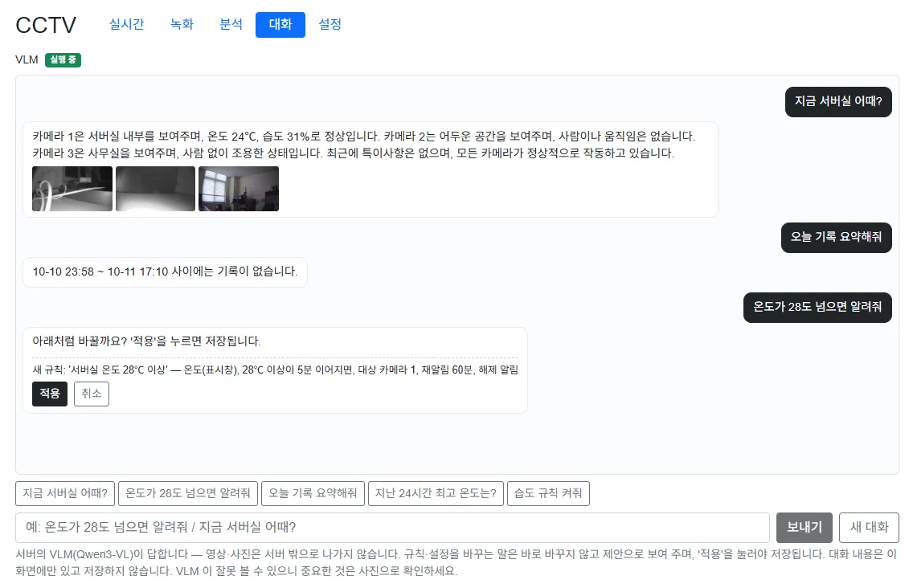Click the text '아래처럼 바꿀까요?'
This screenshot has height=588, width=913.
pos(80,341)
